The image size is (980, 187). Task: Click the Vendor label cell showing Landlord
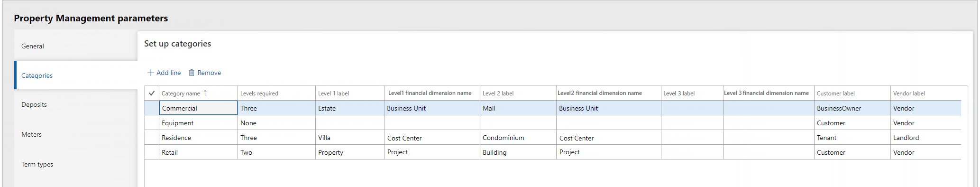(x=926, y=138)
